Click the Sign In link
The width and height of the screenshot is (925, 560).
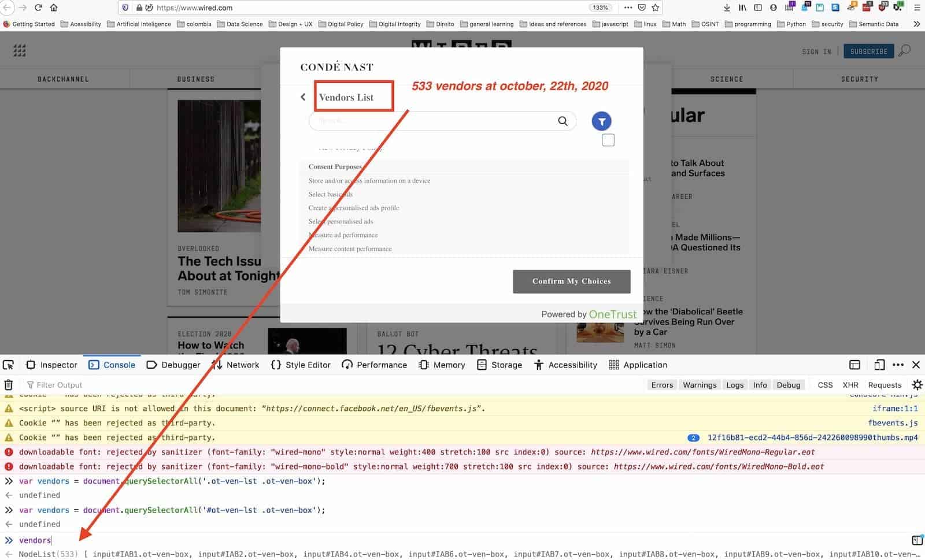point(817,51)
